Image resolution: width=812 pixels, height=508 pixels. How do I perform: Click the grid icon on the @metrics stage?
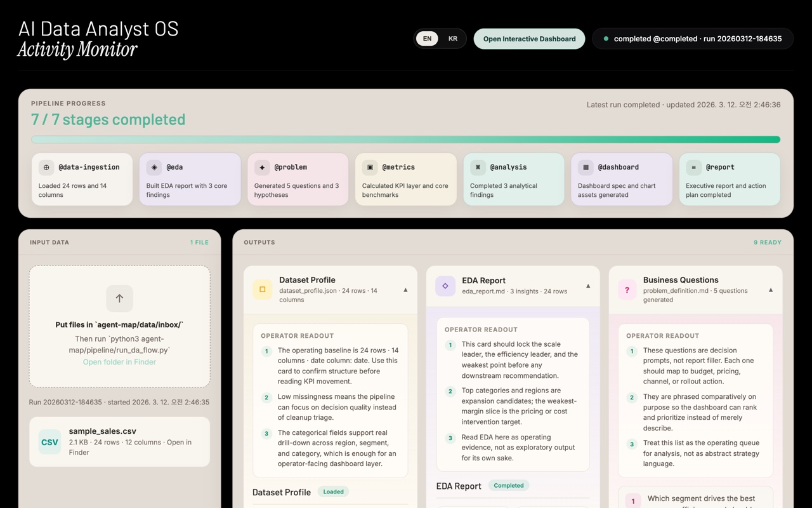coord(370,167)
